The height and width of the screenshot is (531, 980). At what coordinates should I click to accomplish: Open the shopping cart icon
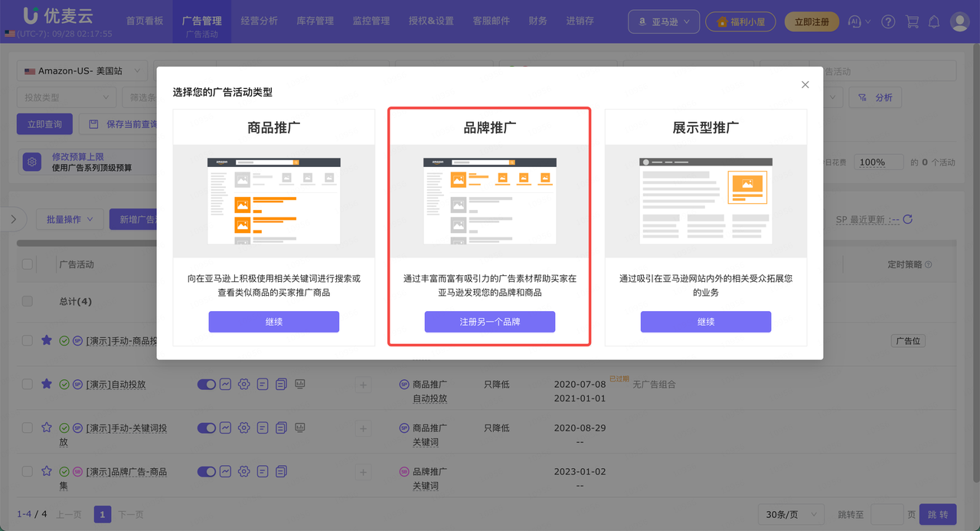[912, 21]
